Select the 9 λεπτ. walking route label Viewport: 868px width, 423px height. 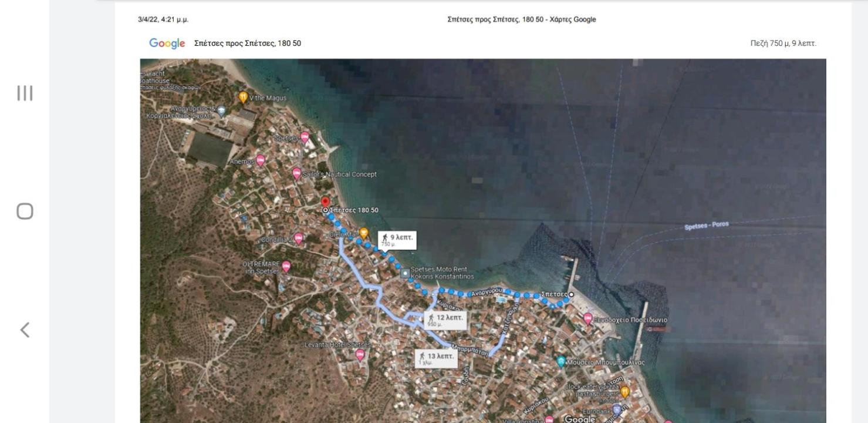click(397, 240)
